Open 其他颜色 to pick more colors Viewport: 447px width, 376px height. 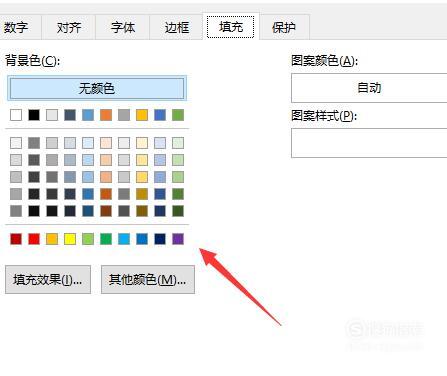(148, 279)
